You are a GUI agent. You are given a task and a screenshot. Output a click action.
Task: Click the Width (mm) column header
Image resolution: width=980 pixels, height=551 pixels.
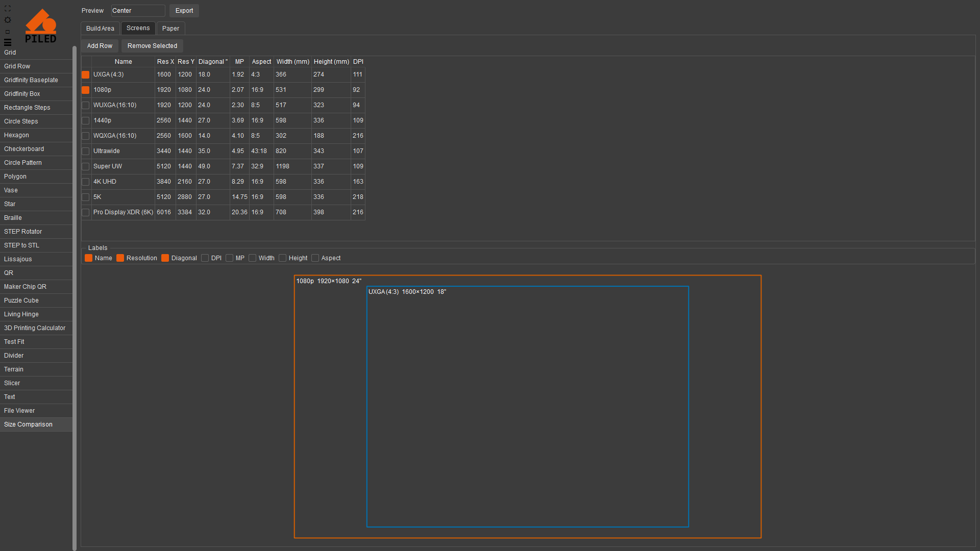click(x=293, y=62)
